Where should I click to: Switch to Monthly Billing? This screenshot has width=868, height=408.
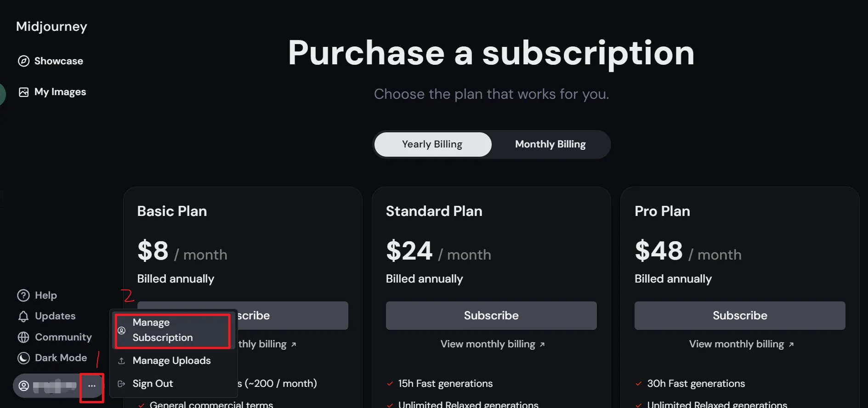coord(550,144)
